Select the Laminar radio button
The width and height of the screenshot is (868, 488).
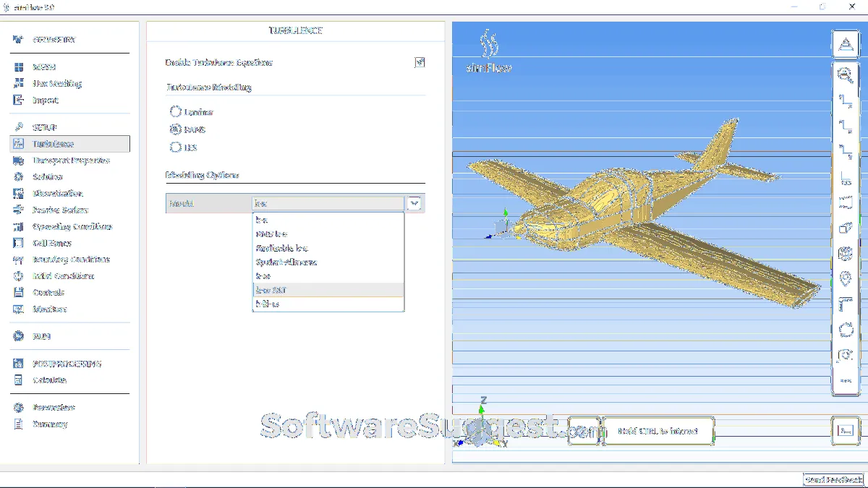[x=175, y=111]
